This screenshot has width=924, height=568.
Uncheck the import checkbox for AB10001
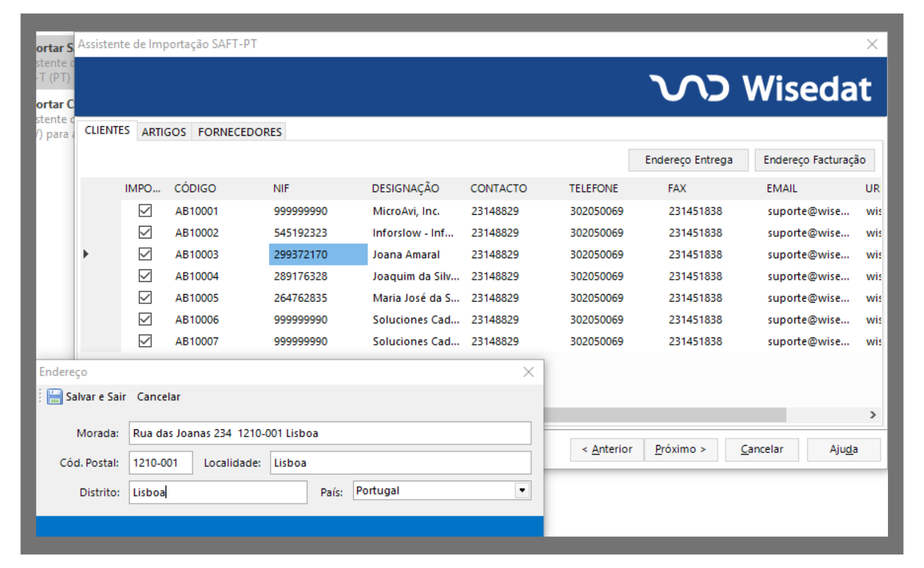145,211
